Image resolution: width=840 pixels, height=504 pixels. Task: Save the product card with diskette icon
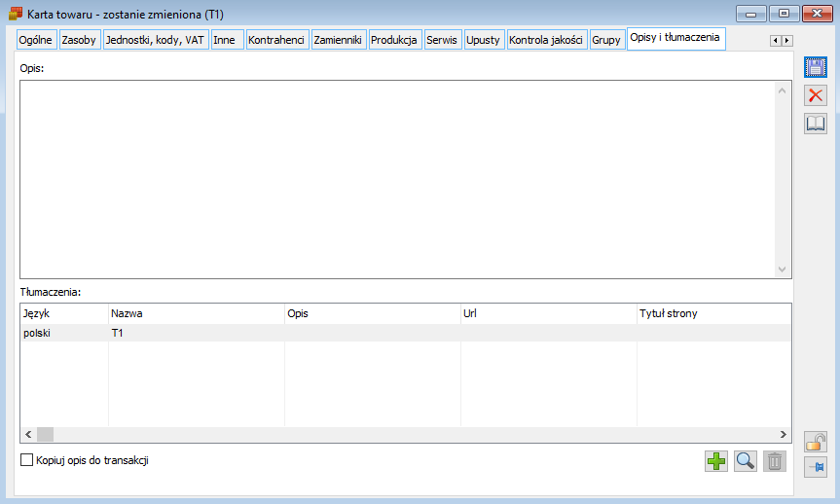pyautogui.click(x=816, y=67)
